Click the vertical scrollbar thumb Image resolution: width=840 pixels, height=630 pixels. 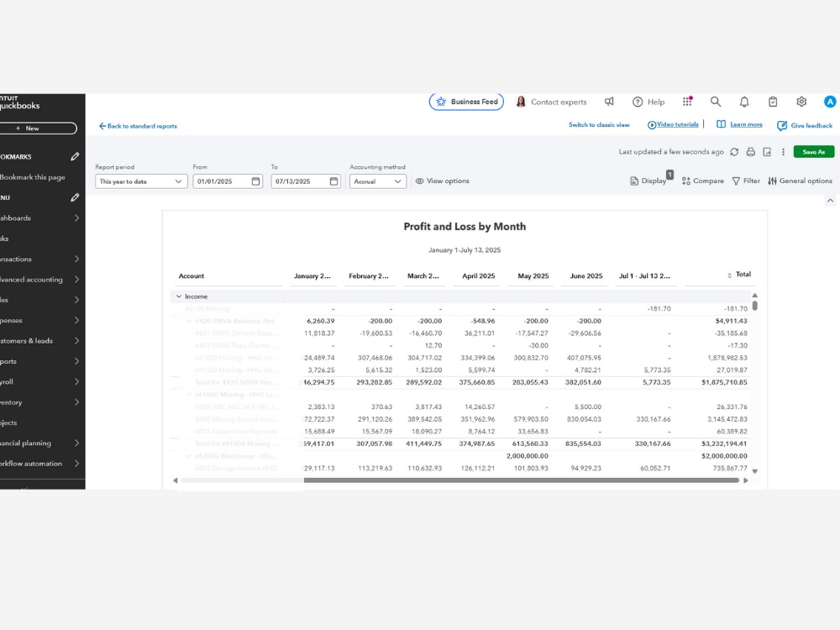(755, 306)
